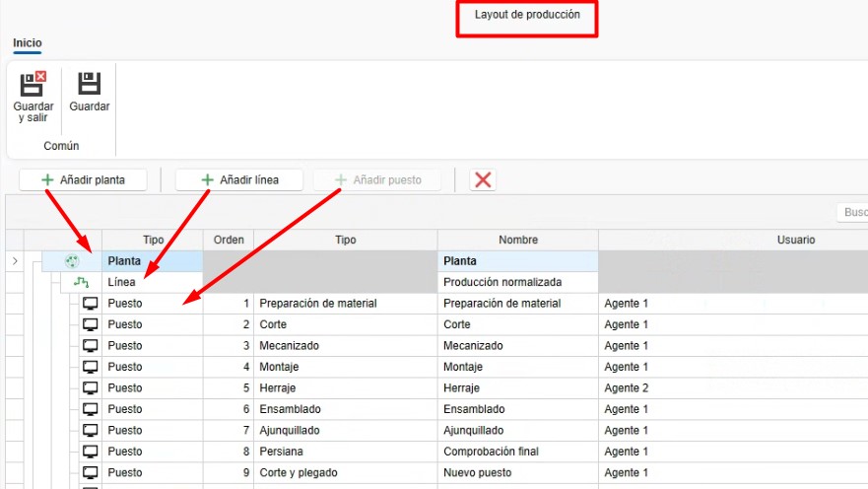Click the green Planta row icon
Viewport: 868px width, 489px height.
(72, 261)
